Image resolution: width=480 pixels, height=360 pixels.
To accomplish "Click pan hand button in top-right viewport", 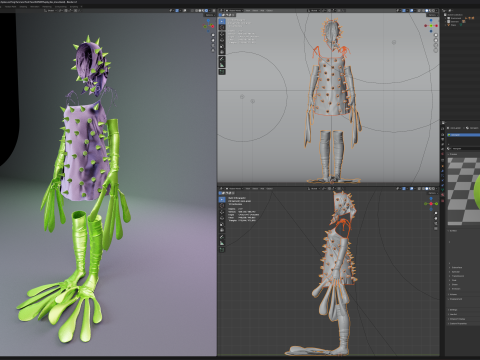I will (436, 40).
